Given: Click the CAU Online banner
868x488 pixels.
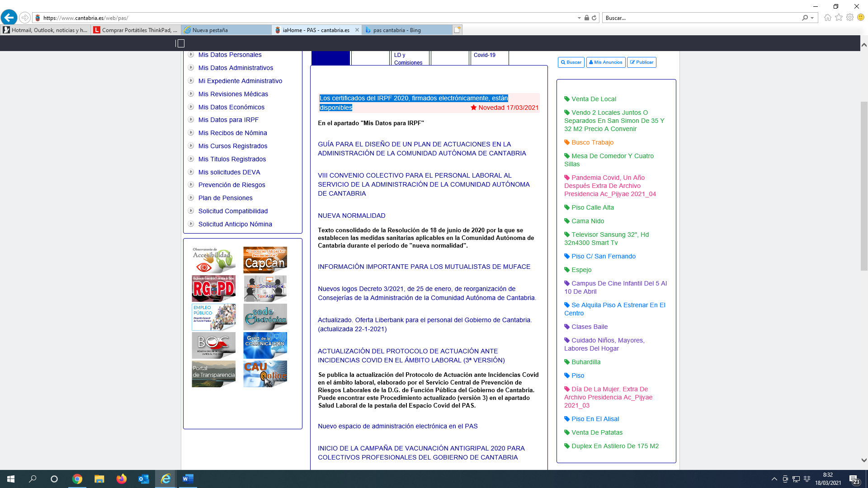Looking at the screenshot, I should click(x=265, y=374).
